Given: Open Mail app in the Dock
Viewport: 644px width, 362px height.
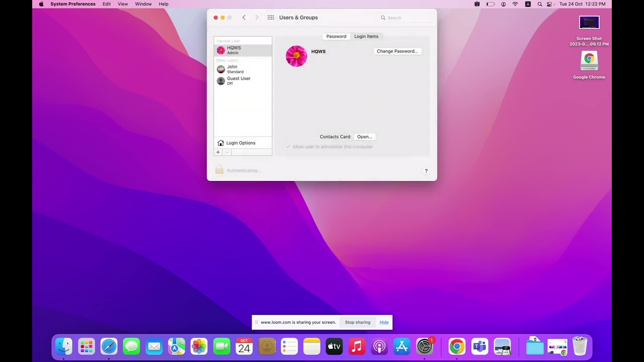Looking at the screenshot, I should click(154, 346).
